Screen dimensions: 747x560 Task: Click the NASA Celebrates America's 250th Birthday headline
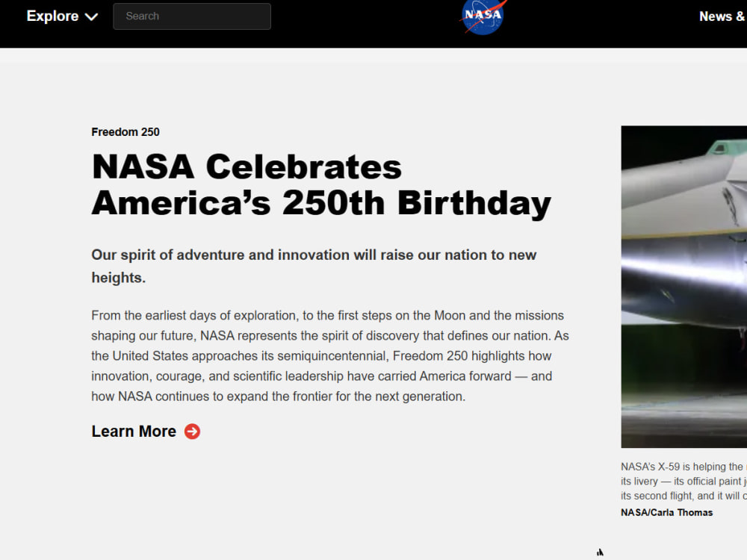(321, 184)
